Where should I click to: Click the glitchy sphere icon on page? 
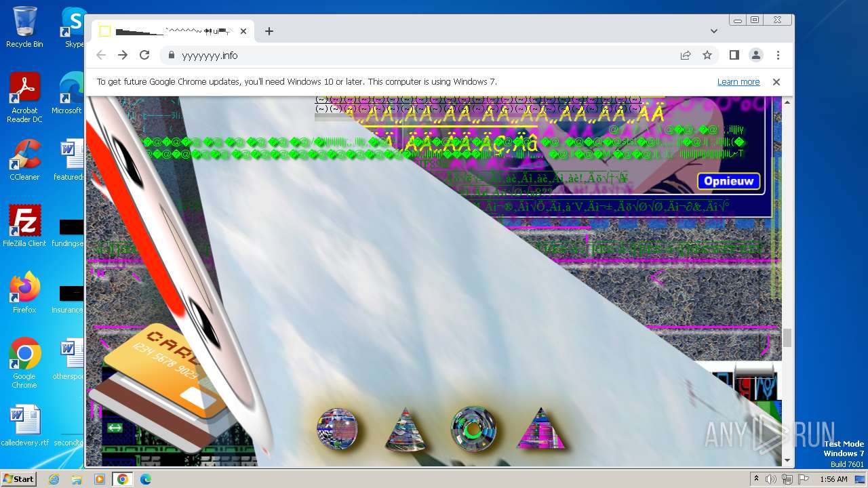337,429
